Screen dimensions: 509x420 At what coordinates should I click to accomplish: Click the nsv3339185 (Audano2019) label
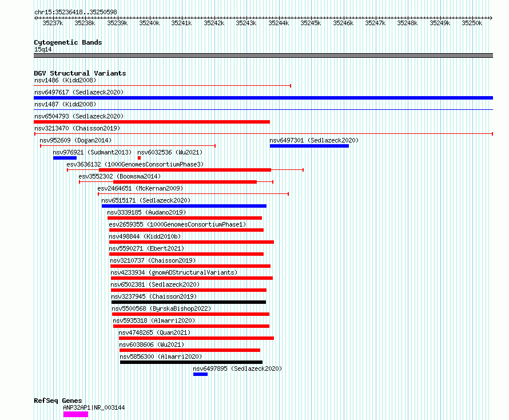[146, 212]
